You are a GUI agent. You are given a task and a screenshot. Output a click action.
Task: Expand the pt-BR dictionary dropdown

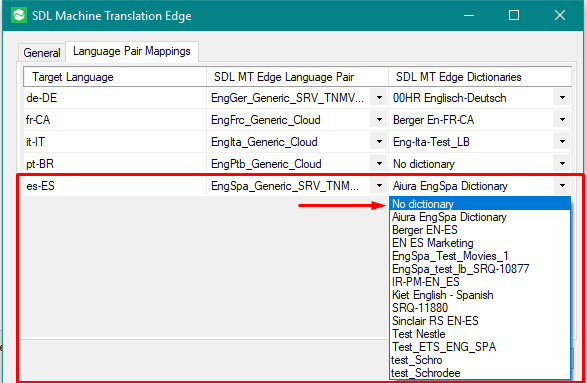pos(562,164)
